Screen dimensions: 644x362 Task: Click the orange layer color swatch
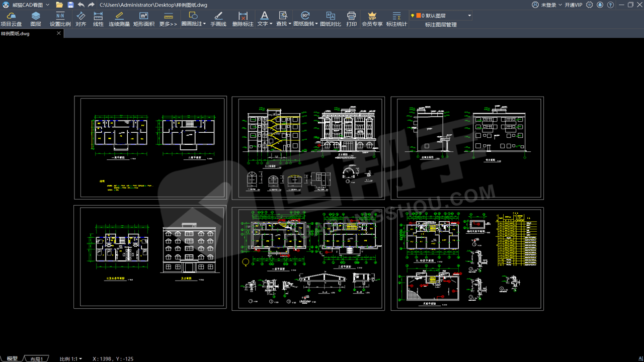[418, 16]
